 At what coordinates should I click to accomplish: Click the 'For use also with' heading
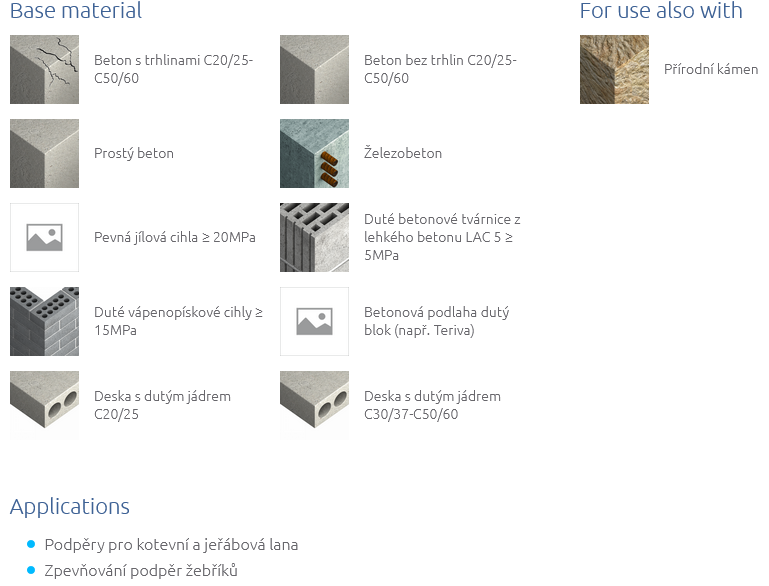(x=661, y=11)
